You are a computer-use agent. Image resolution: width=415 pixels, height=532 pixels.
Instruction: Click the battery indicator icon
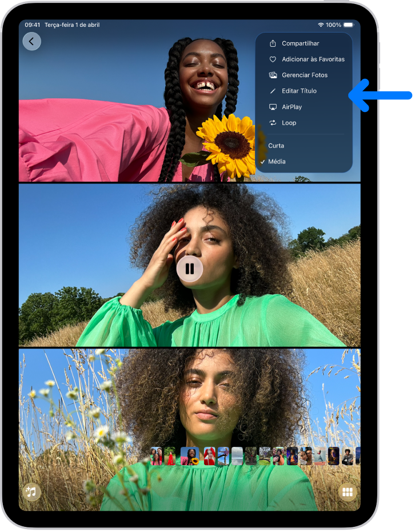tap(349, 25)
